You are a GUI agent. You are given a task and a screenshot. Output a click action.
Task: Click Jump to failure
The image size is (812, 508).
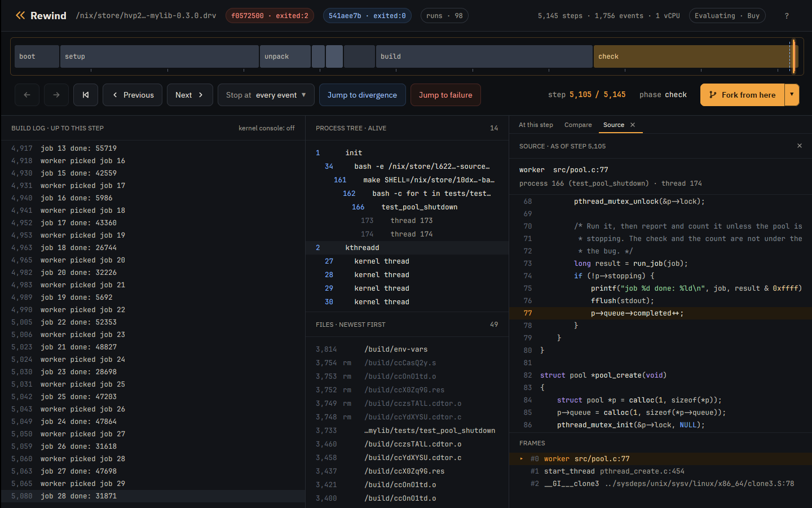445,95
